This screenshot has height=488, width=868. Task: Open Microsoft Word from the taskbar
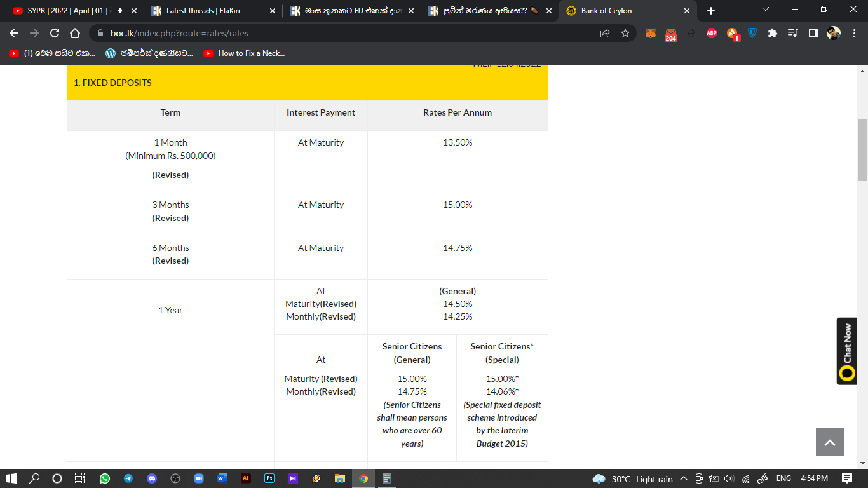tap(222, 478)
